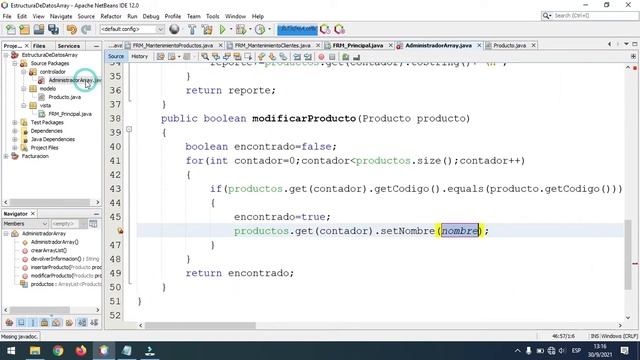Expand the Test Packages node

click(x=15, y=122)
